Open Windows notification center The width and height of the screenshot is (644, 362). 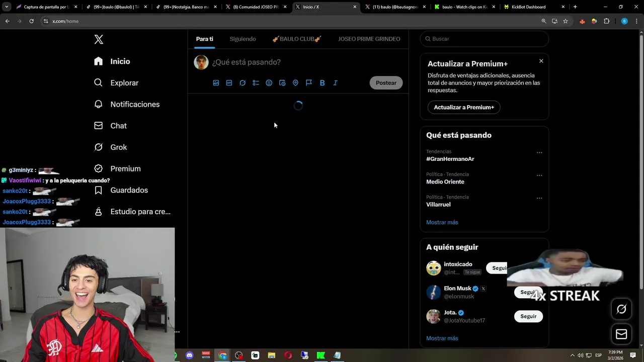point(633,355)
